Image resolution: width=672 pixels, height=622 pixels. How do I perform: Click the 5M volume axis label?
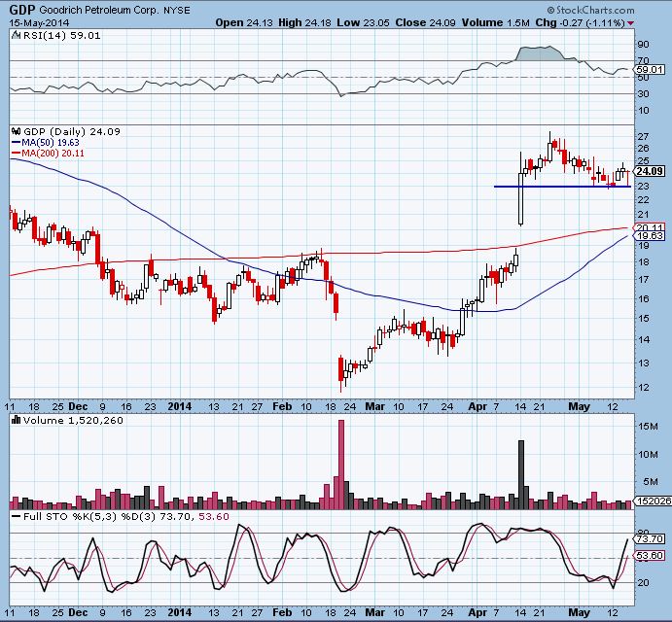point(651,481)
